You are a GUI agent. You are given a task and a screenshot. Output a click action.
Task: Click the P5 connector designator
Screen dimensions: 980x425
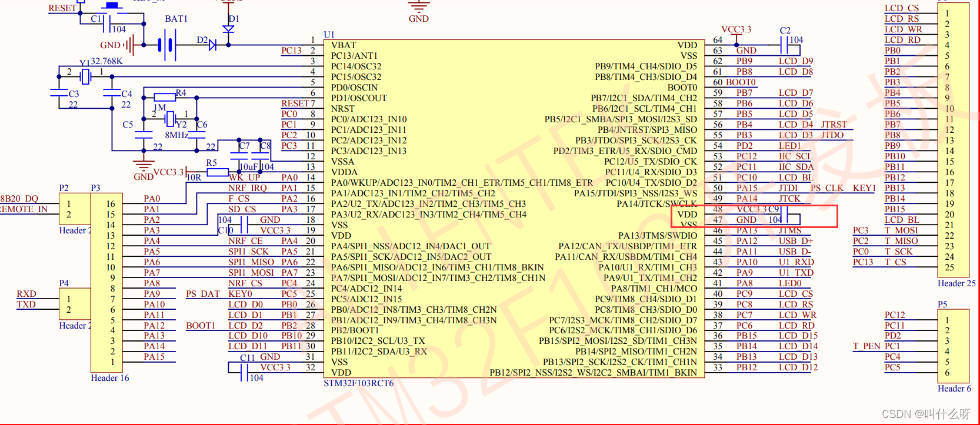(x=942, y=304)
